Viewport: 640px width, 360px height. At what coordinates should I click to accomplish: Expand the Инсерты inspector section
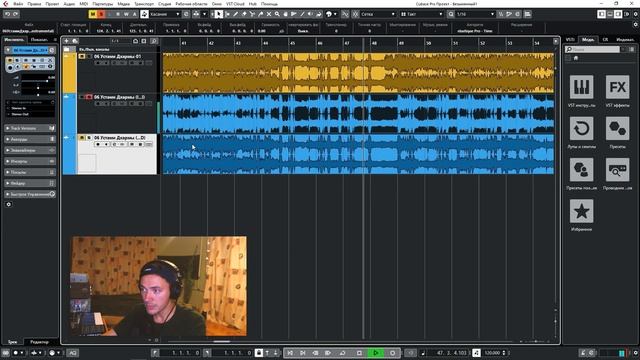30,161
